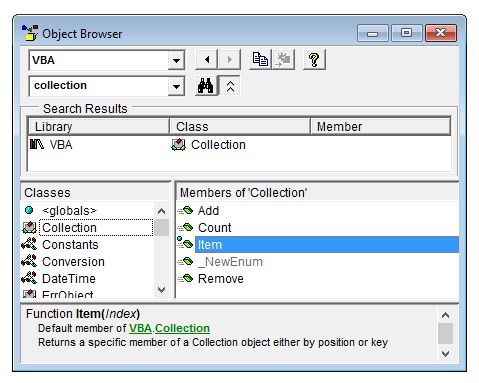Maximize the Object Browser window

pyautogui.click(x=406, y=33)
